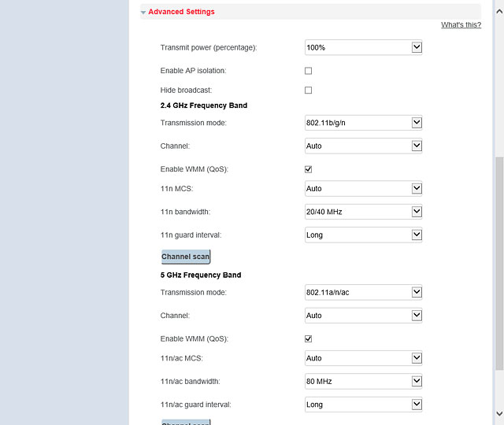Open Transmit power percentage dropdown
504x425 pixels.
tap(363, 47)
